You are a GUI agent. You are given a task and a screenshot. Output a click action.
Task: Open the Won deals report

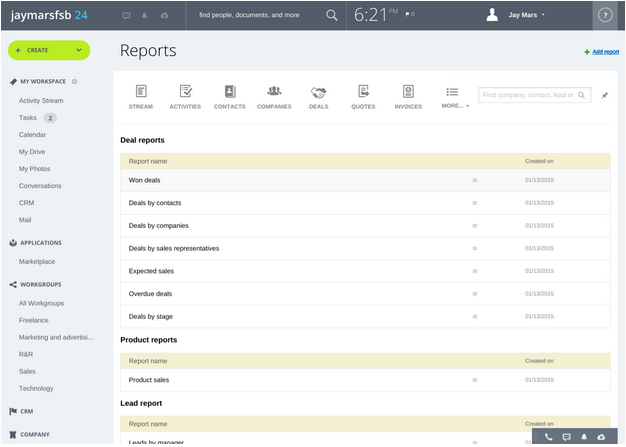coord(144,180)
